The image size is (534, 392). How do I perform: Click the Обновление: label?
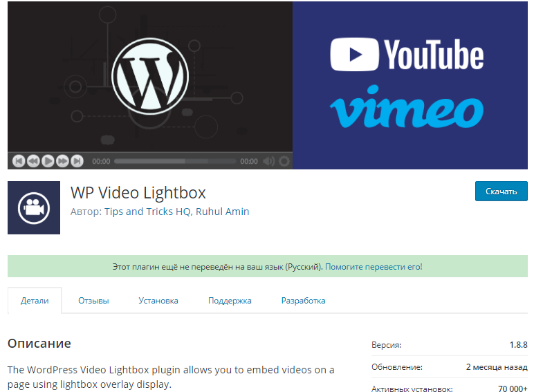397,367
